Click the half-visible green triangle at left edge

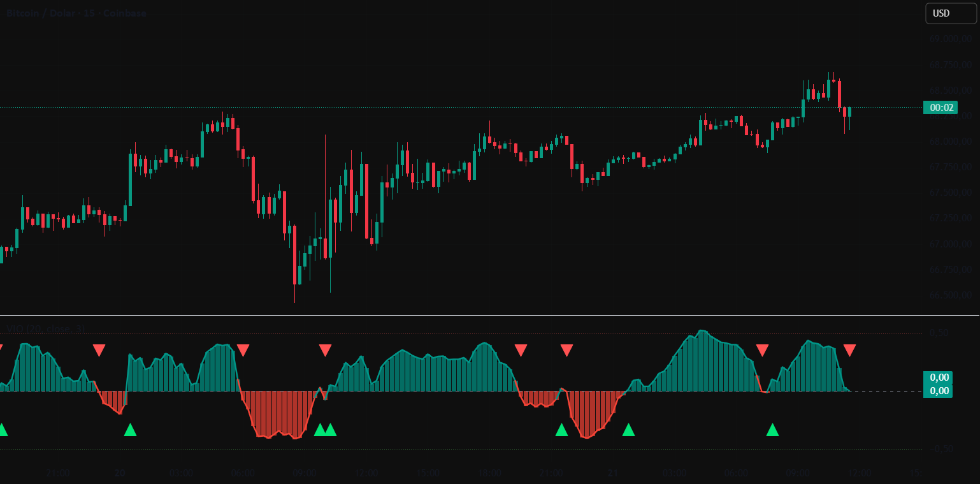(x=3, y=430)
